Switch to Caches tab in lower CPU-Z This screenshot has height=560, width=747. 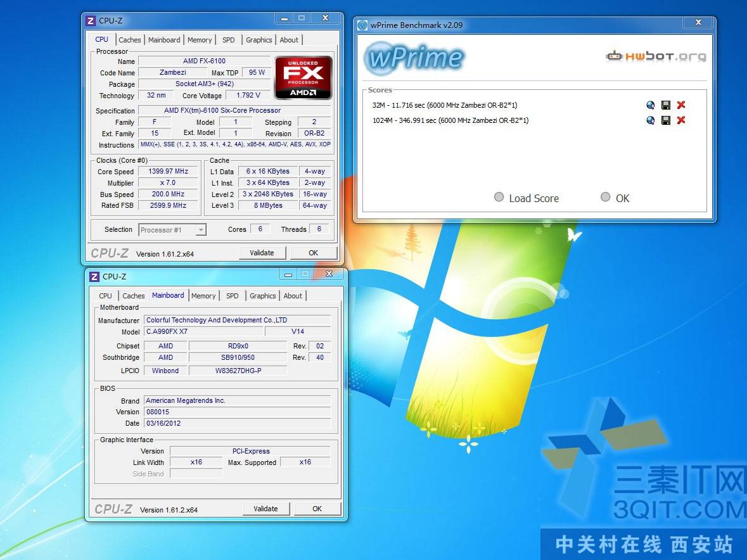134,296
